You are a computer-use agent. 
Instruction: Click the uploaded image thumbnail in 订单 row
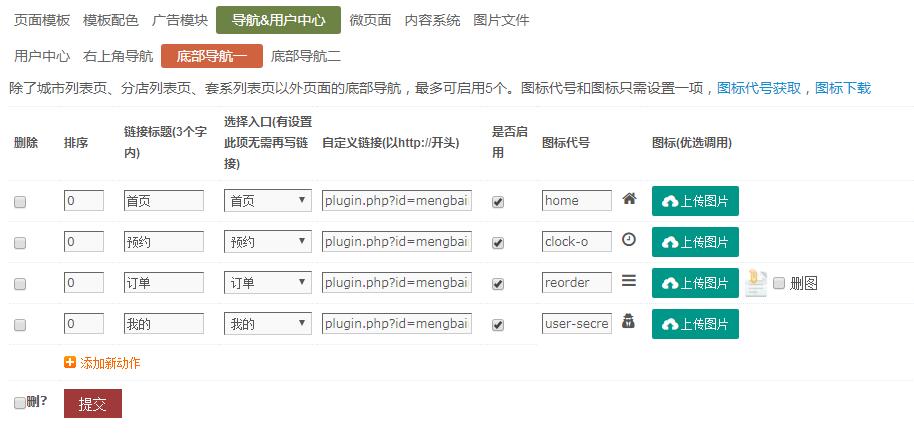tap(755, 283)
